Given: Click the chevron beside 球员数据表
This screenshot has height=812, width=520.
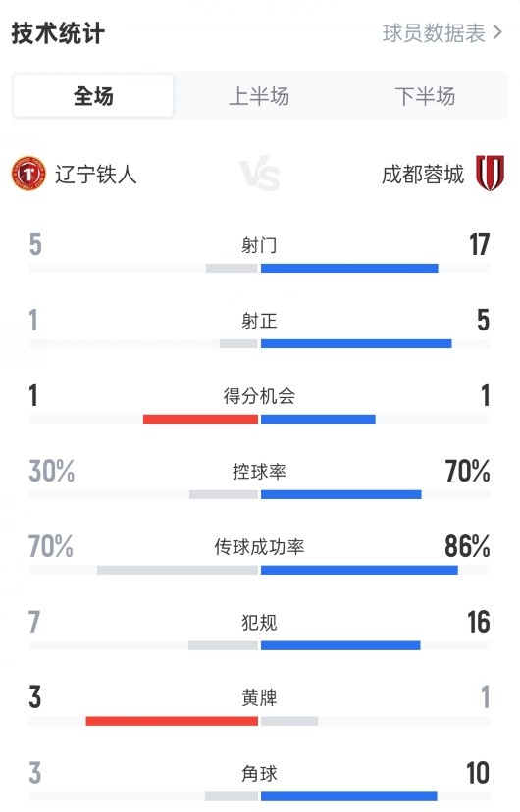Looking at the screenshot, I should point(497,33).
